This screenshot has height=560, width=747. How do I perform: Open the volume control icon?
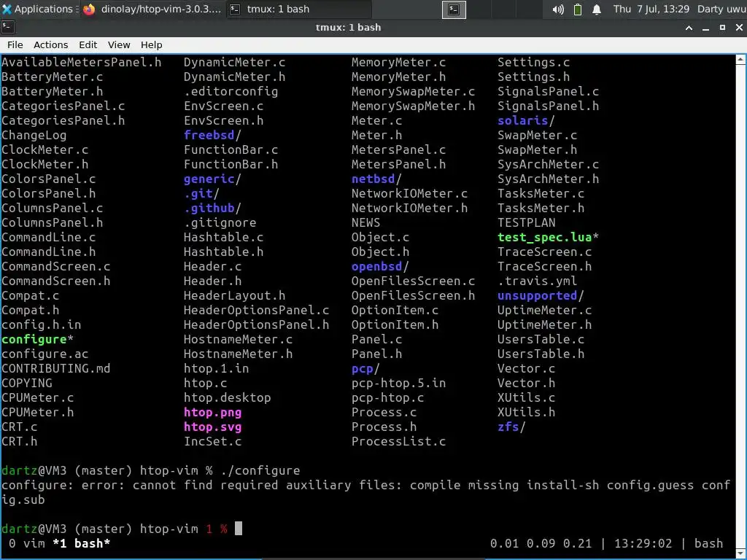point(558,9)
